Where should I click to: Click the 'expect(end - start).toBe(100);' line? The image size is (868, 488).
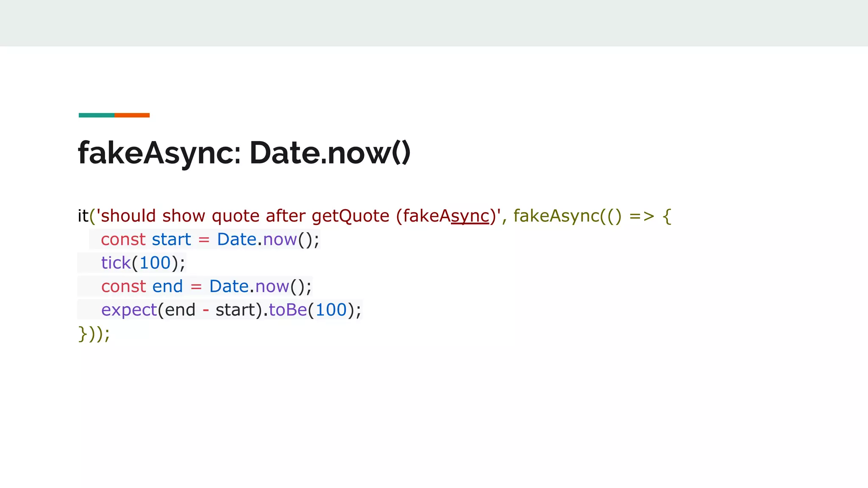point(231,310)
